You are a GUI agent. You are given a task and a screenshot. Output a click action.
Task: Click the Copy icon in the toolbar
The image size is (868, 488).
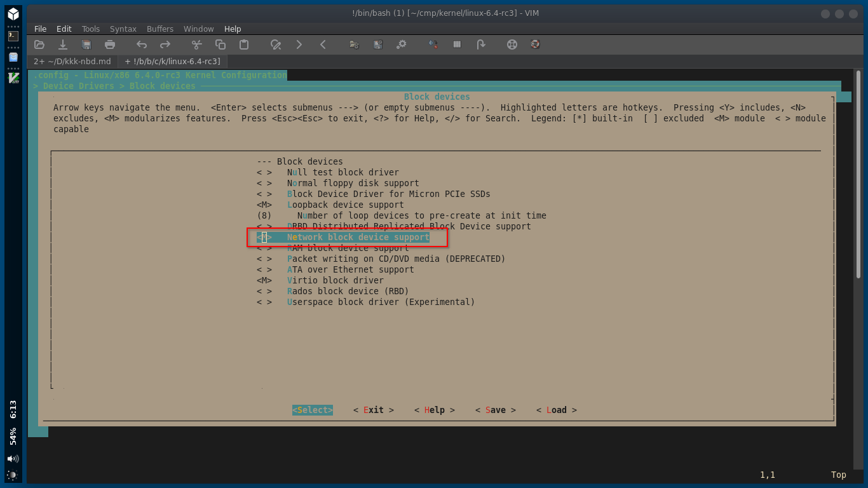point(220,44)
